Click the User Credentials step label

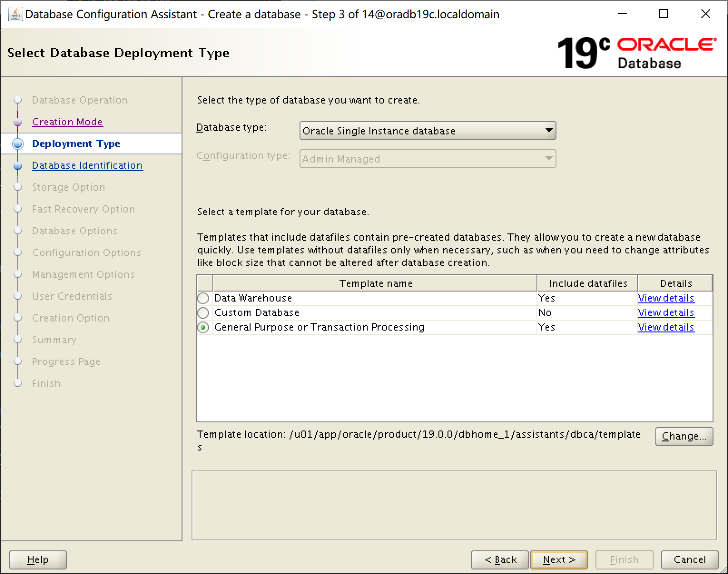72,296
